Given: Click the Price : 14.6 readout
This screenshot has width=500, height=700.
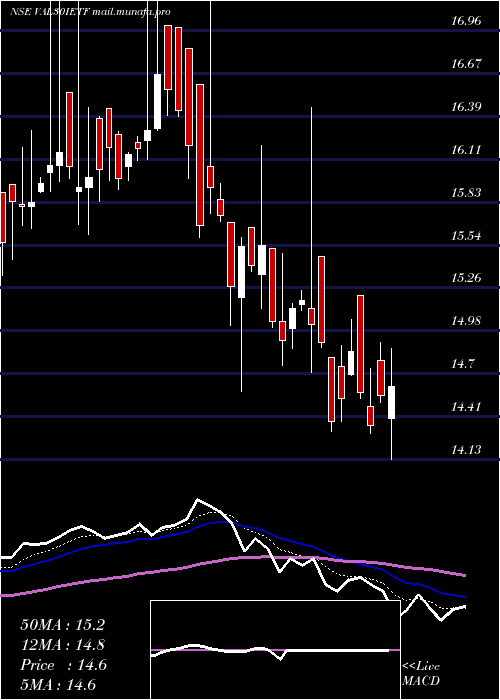Looking at the screenshot, I should pyautogui.click(x=63, y=665).
